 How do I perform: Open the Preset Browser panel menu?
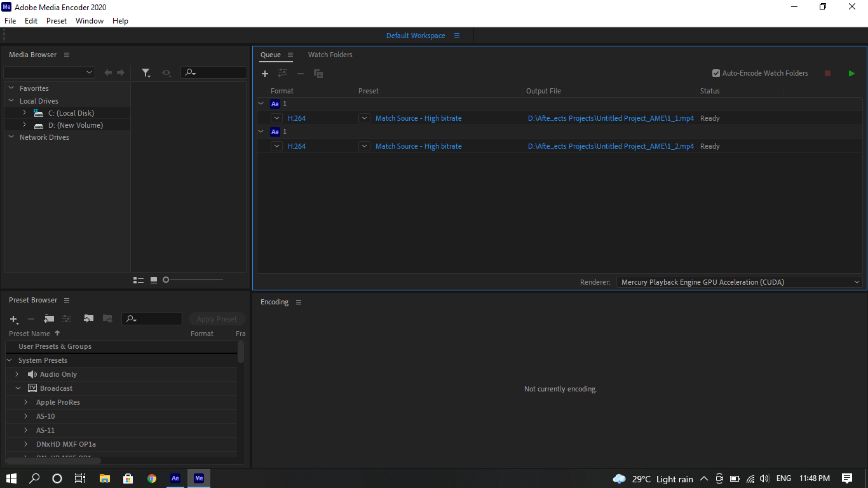tap(67, 300)
